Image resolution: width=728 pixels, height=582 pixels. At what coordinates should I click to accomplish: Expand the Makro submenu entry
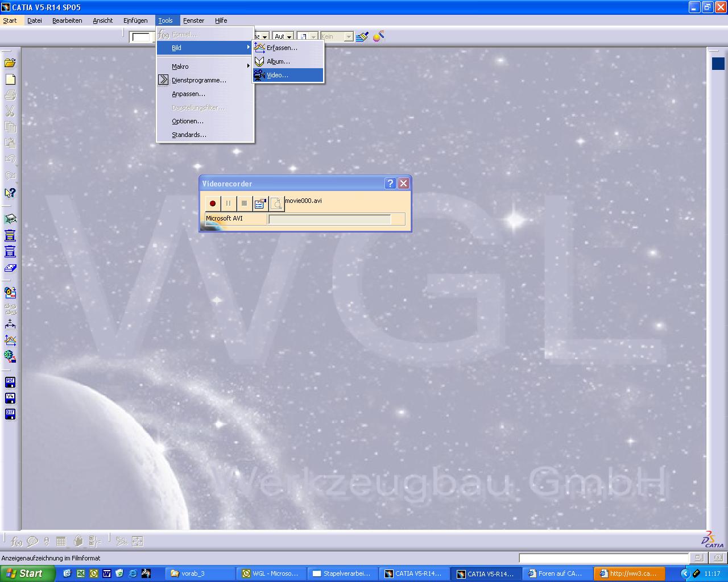tap(205, 66)
